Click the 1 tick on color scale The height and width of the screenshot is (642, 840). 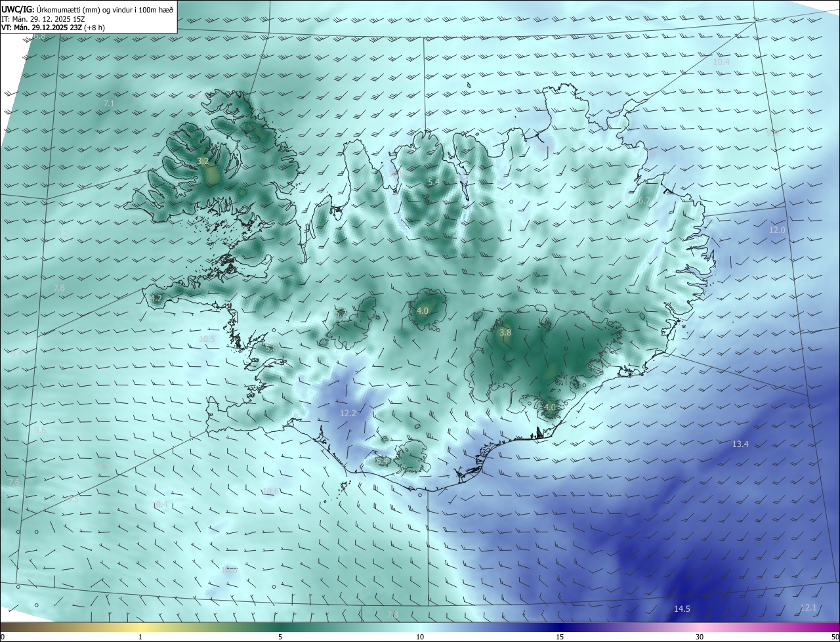click(x=140, y=637)
